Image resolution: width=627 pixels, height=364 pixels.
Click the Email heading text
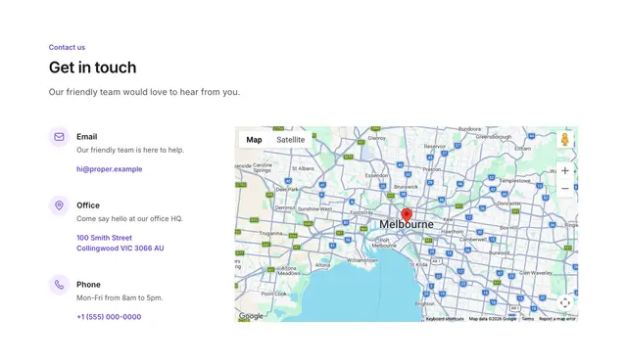click(87, 137)
